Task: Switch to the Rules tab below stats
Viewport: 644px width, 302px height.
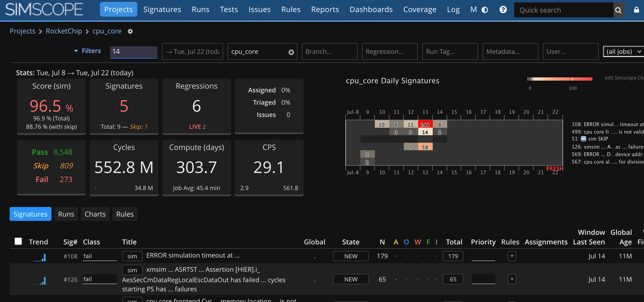Action: (125, 214)
